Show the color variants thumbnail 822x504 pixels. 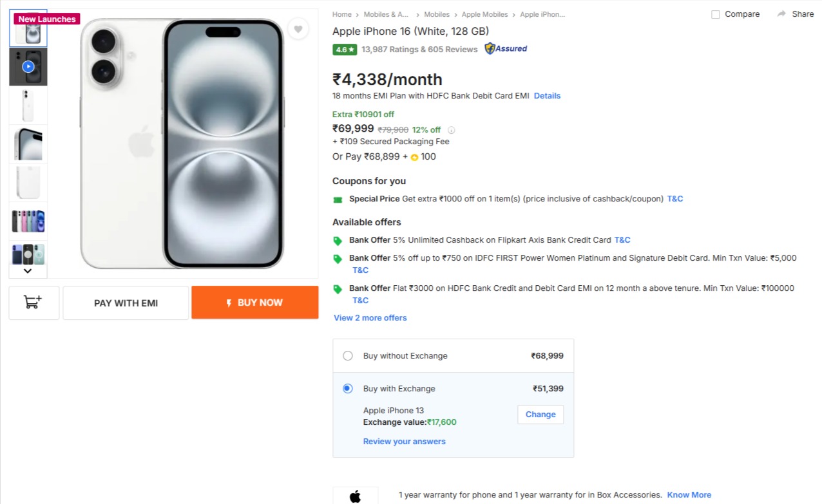point(28,221)
